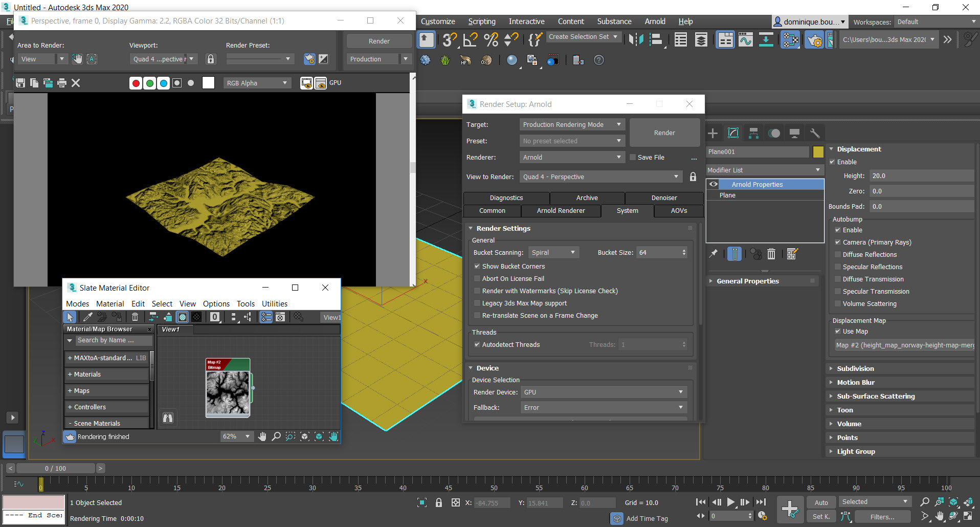Open the Utilities menu in Slate Material Editor
The image size is (980, 527).
(x=274, y=303)
